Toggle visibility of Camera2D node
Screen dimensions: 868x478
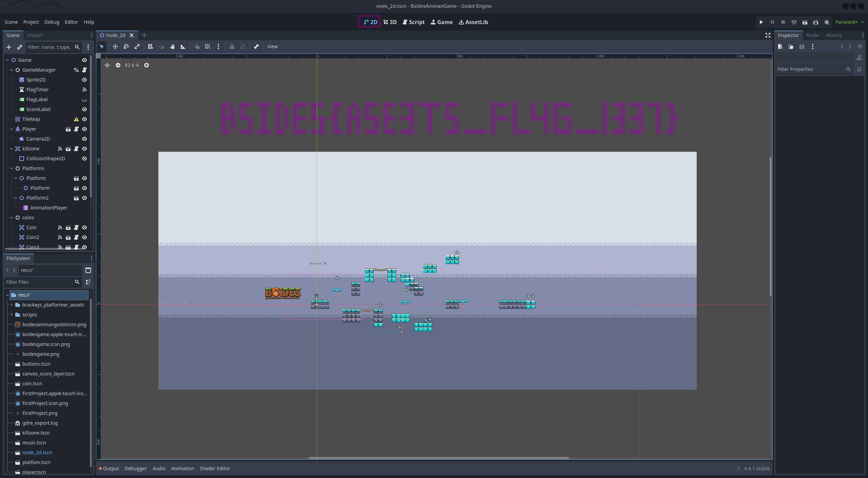tap(84, 139)
